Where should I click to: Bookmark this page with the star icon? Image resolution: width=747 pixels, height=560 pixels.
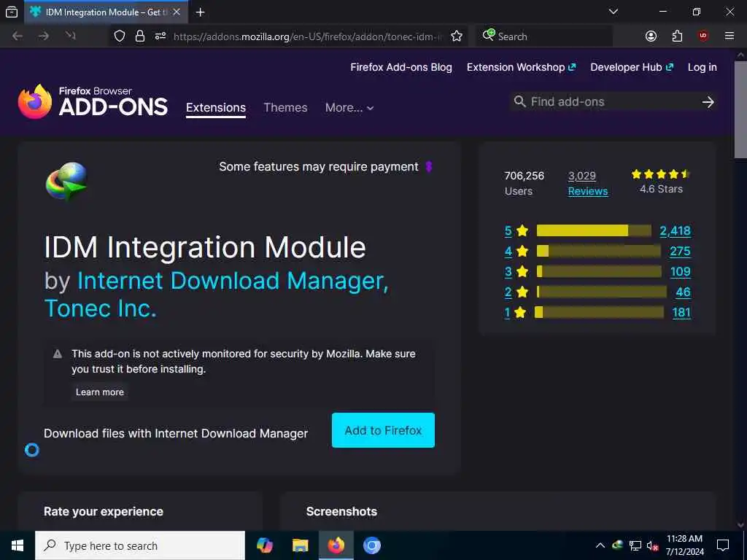pos(457,36)
